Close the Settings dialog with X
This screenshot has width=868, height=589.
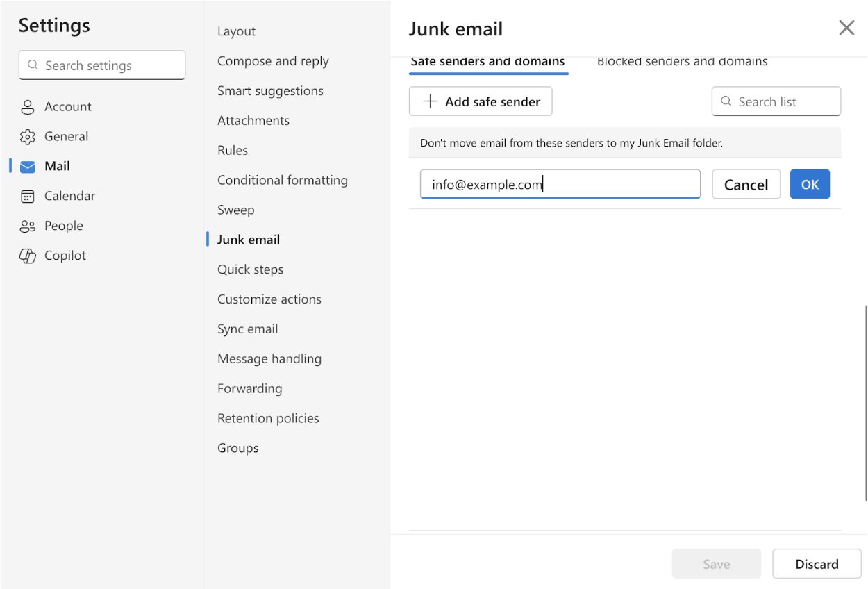pos(846,28)
